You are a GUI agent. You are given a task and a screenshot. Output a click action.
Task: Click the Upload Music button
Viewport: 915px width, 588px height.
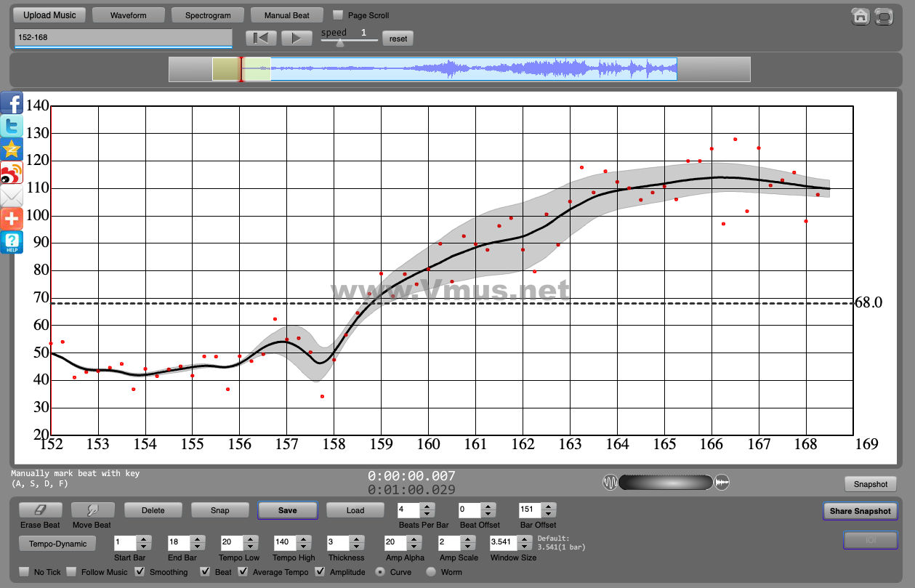coord(49,15)
